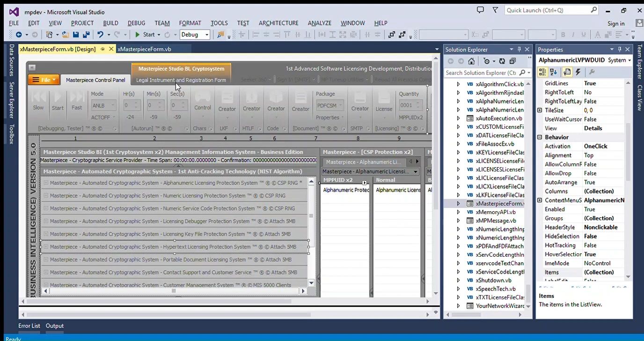
Task: Click the Solution Explorer Refresh icon
Action: [502, 61]
